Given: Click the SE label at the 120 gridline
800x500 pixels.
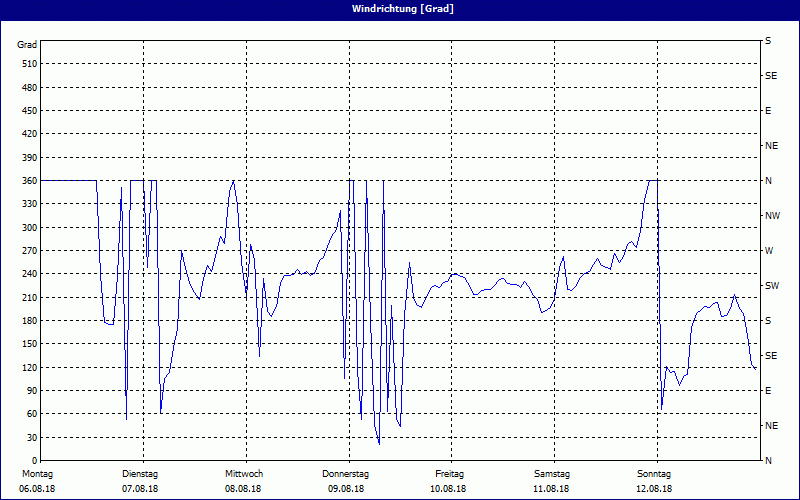Looking at the screenshot, I should 771,356.
